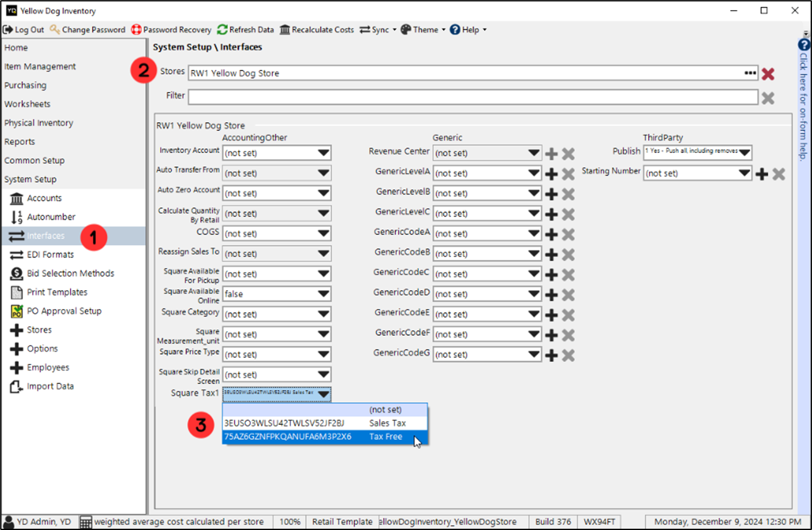Expand Auto Transfer From dropdown

324,173
